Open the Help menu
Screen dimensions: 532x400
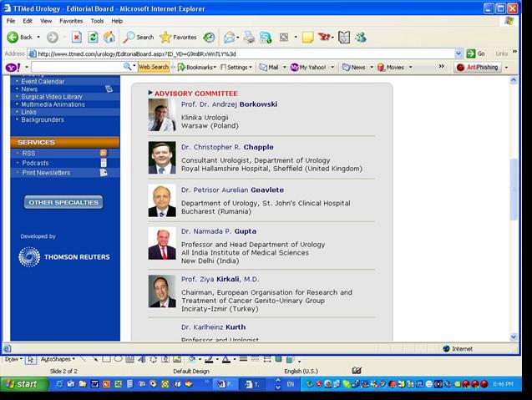pos(117,21)
